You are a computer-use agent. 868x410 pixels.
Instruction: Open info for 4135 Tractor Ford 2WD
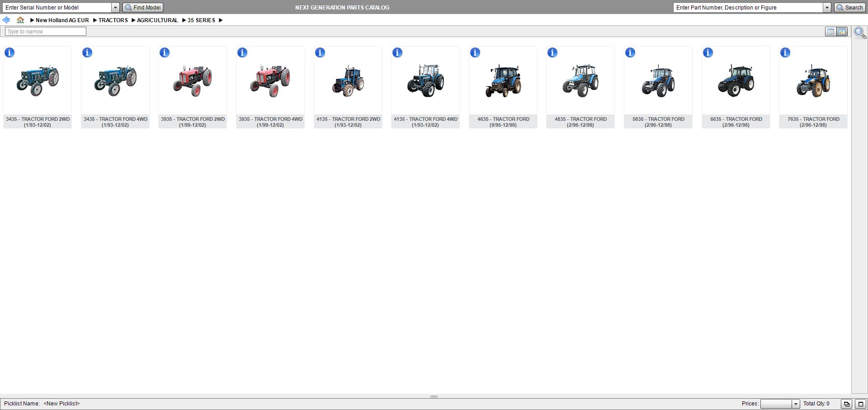(320, 52)
